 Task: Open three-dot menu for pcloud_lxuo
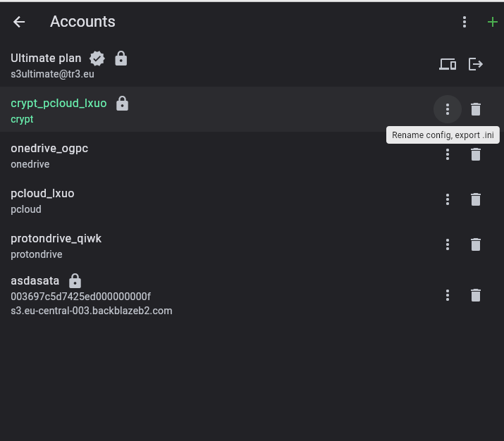coord(448,199)
